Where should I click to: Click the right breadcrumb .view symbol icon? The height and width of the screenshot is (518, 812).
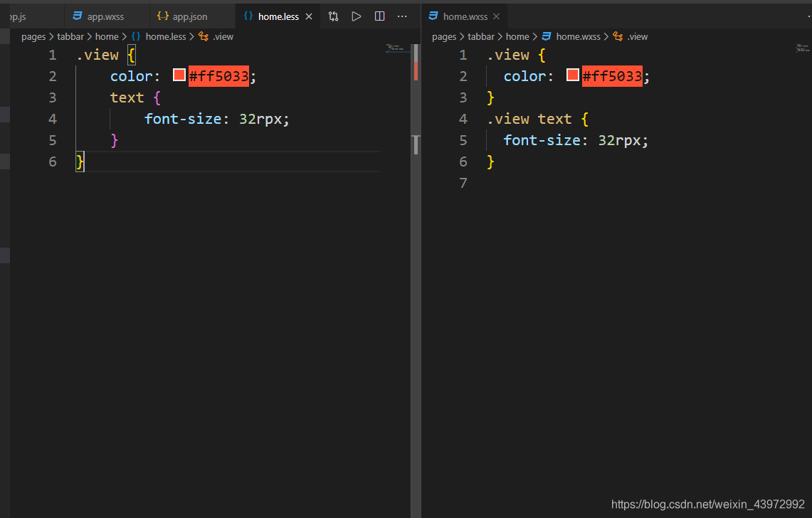point(618,37)
